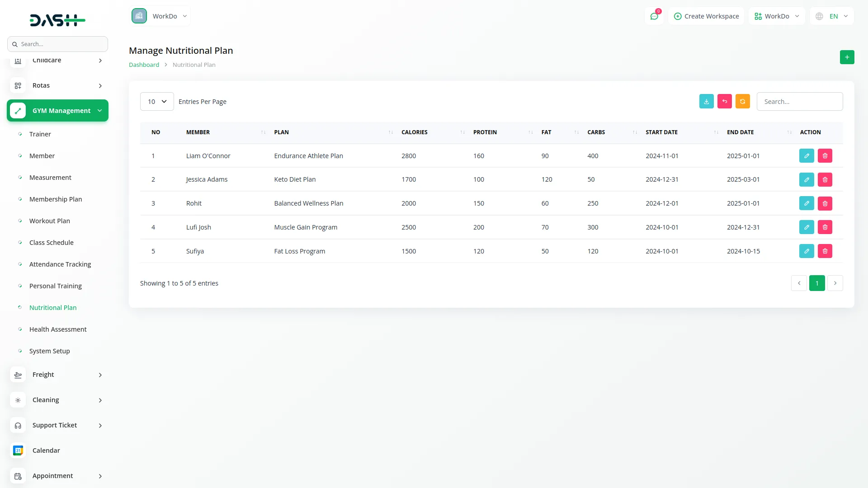Click Create Workspace button
Viewport: 868px width, 488px height.
click(706, 16)
